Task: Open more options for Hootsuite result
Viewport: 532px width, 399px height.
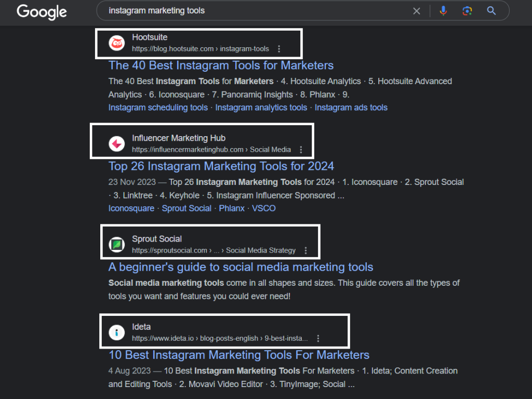Action: (x=279, y=49)
